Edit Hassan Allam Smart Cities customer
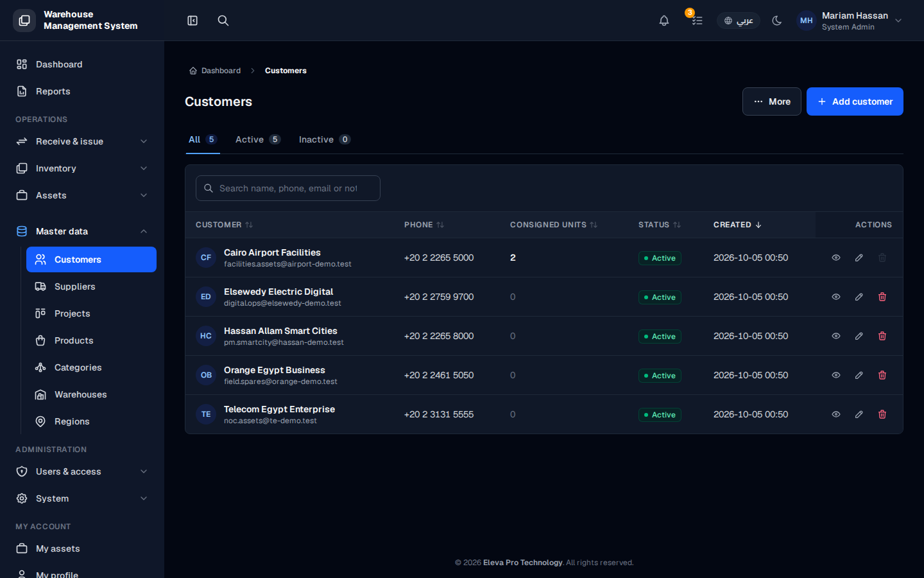Viewport: 924px width, 578px height. pyautogui.click(x=859, y=336)
